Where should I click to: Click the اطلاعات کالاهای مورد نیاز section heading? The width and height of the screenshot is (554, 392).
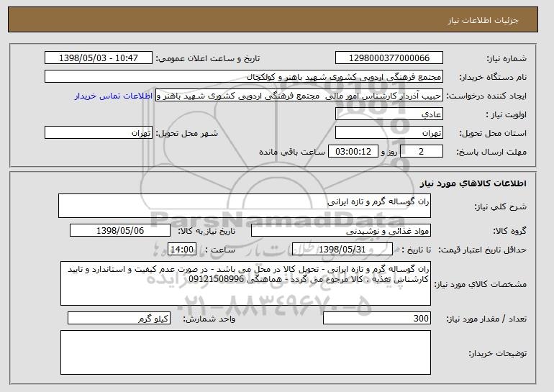pyautogui.click(x=473, y=183)
